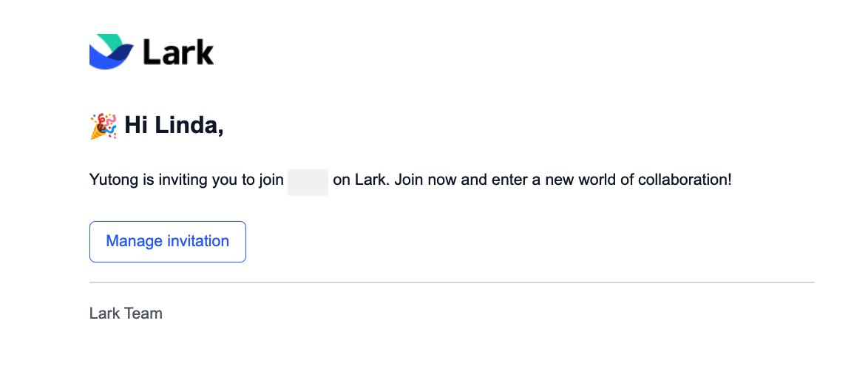Image resolution: width=868 pixels, height=383 pixels.
Task: Click the word "Team" in the signature
Action: click(144, 313)
